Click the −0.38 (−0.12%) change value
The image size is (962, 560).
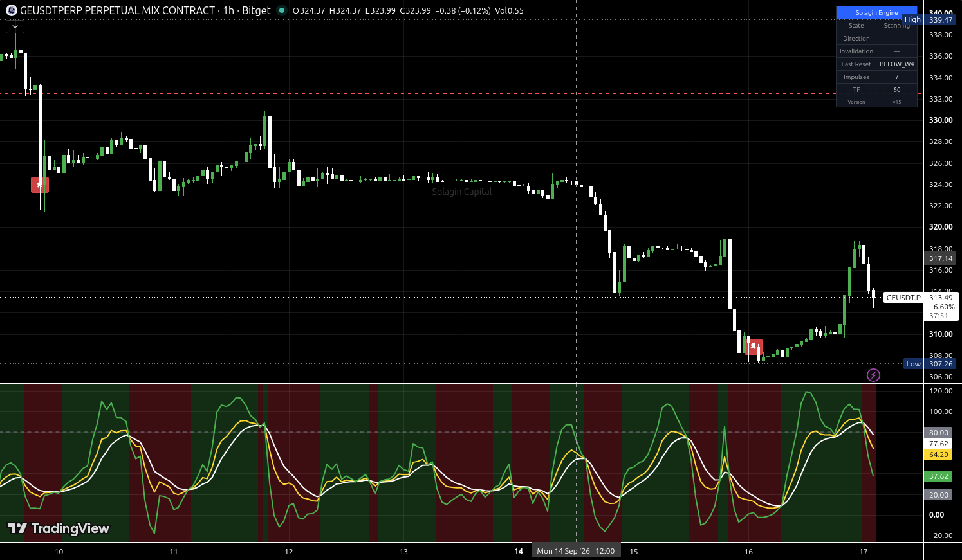click(x=463, y=10)
